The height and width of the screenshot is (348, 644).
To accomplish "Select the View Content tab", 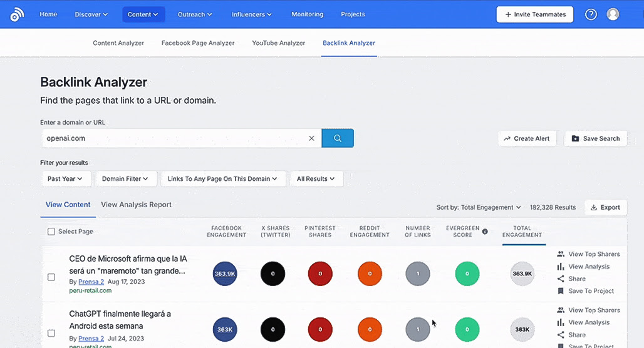I will (x=68, y=205).
